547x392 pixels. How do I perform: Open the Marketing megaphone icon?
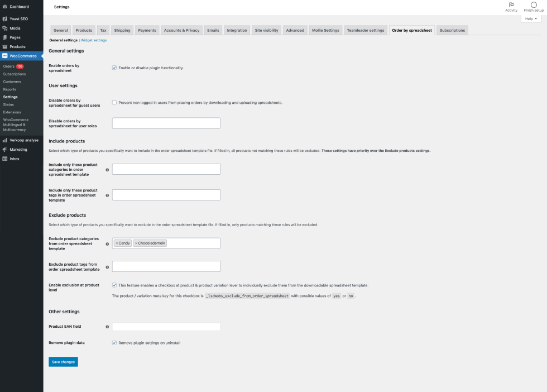(5, 150)
